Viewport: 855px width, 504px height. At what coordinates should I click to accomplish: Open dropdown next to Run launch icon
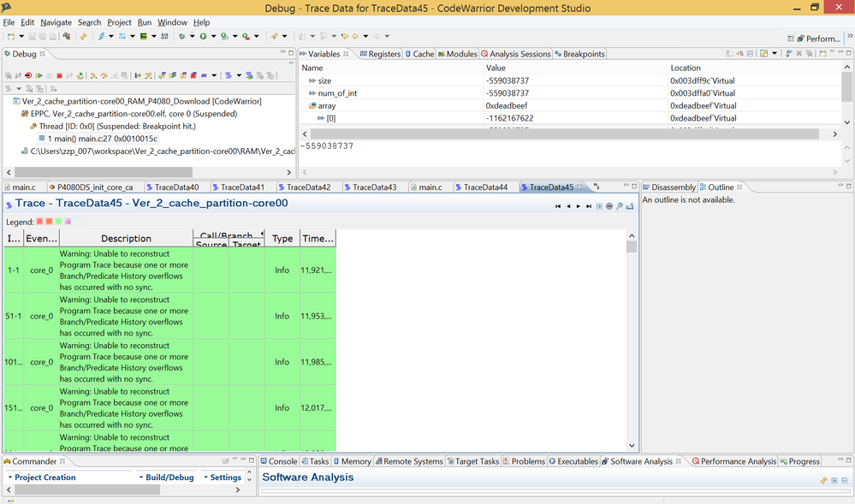pyautogui.click(x=213, y=36)
